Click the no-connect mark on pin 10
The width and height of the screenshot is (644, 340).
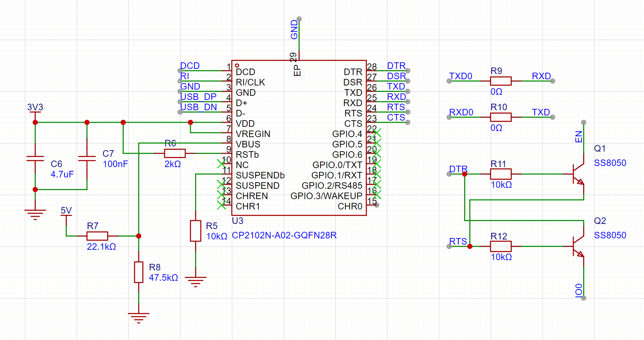221,164
